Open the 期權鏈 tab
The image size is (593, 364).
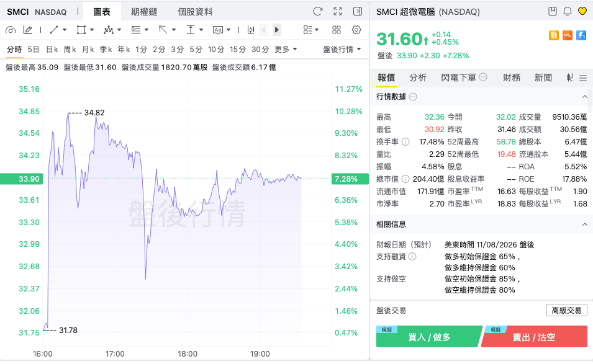(x=144, y=12)
